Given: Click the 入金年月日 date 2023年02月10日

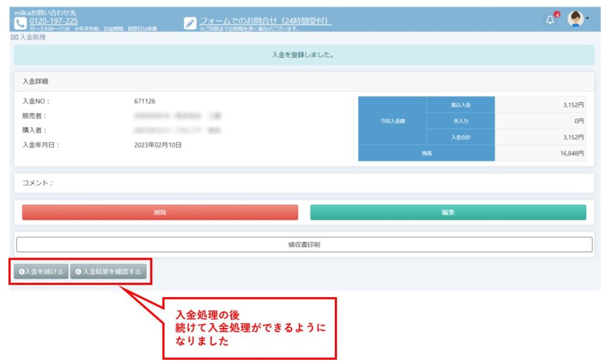Looking at the screenshot, I should 157,144.
